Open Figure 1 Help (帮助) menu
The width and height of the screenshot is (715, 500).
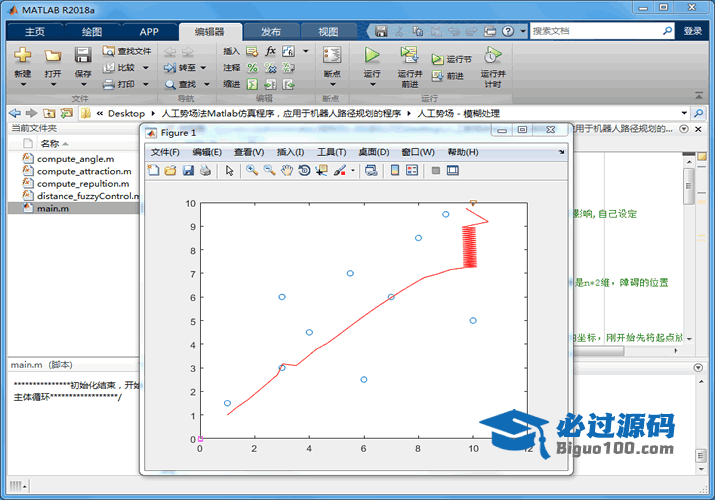[x=463, y=152]
